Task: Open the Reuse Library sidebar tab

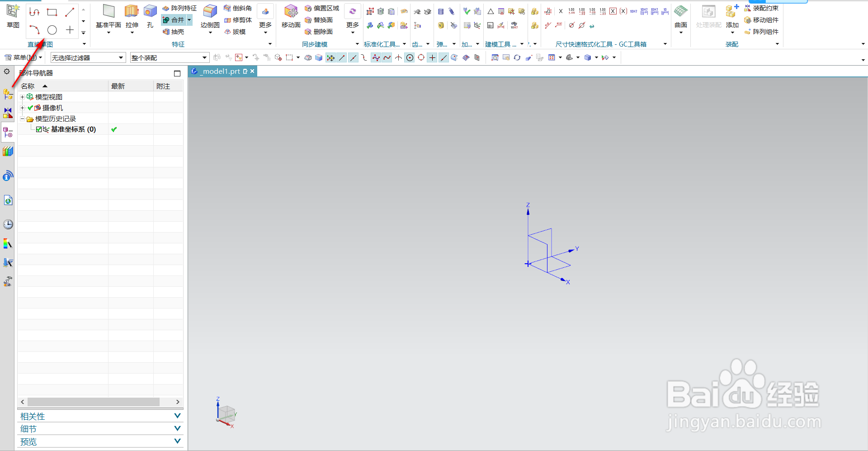Action: pos(8,152)
